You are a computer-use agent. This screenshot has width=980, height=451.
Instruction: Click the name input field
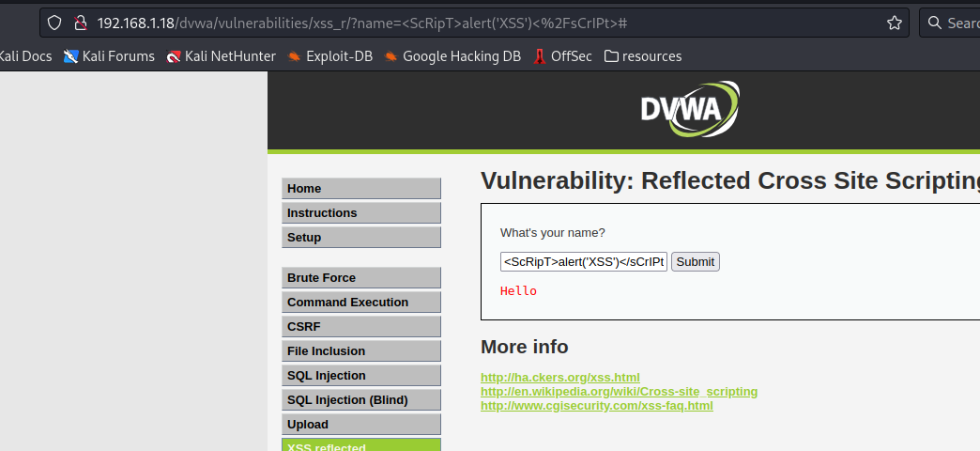[x=583, y=262]
